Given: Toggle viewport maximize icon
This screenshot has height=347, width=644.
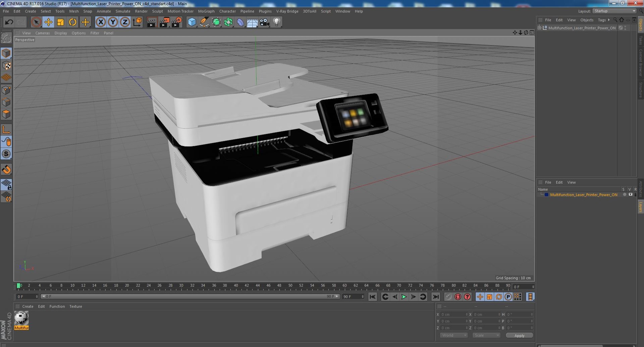Looking at the screenshot, I should pyautogui.click(x=532, y=33).
